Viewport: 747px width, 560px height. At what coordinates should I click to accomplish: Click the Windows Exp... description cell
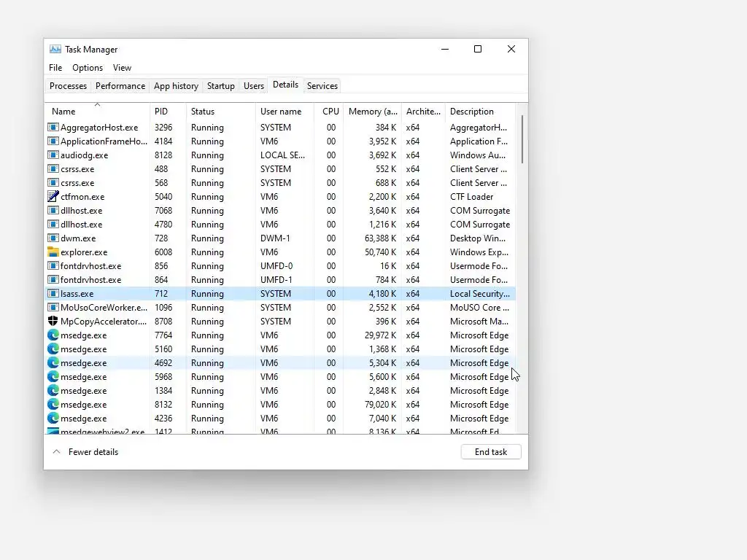coord(479,252)
